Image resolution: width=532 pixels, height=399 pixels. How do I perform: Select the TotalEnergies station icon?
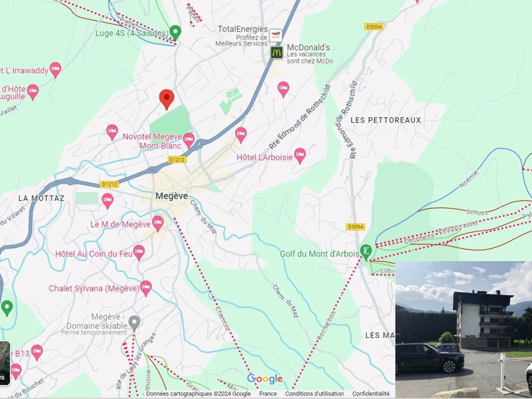(276, 35)
